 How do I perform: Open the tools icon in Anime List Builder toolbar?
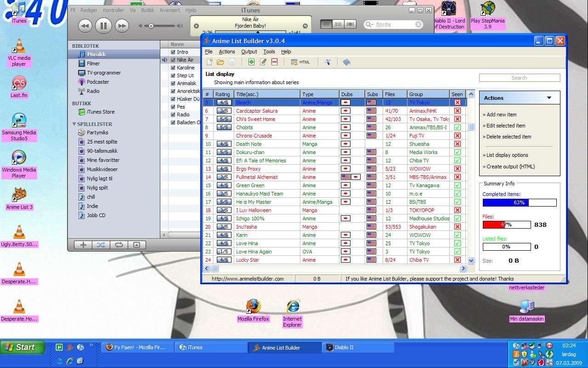pyautogui.click(x=328, y=62)
